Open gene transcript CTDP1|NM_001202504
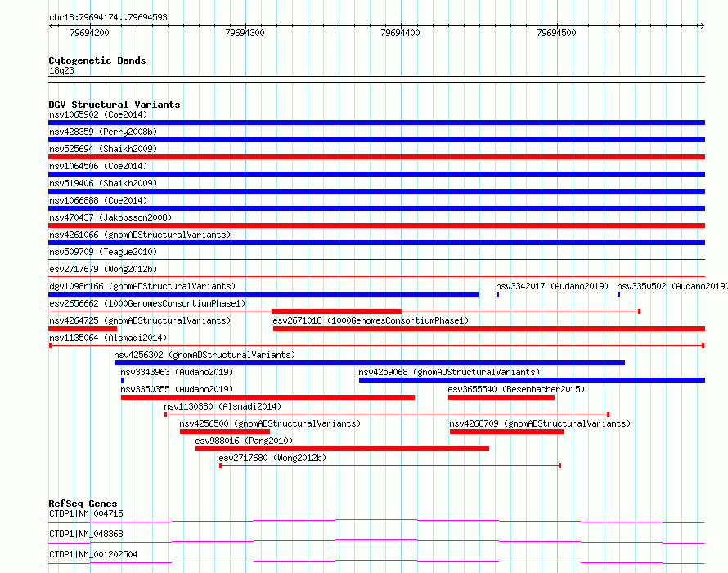The height and width of the screenshot is (573, 728). click(93, 554)
